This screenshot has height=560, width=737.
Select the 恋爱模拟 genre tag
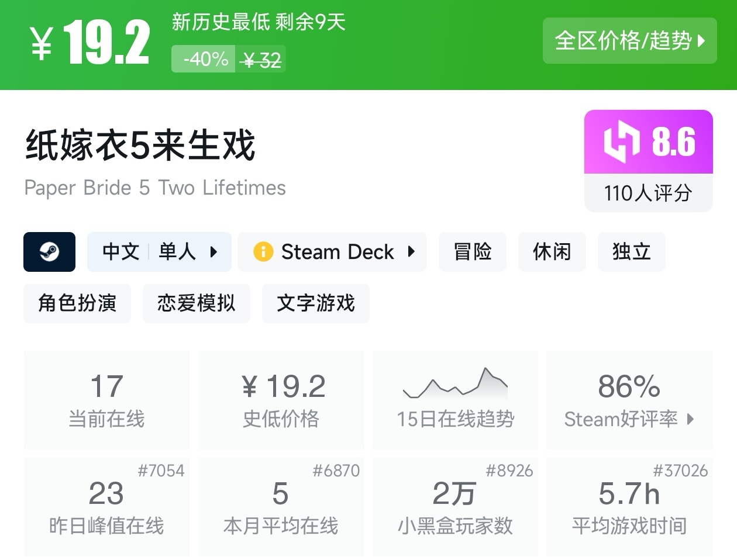(196, 303)
